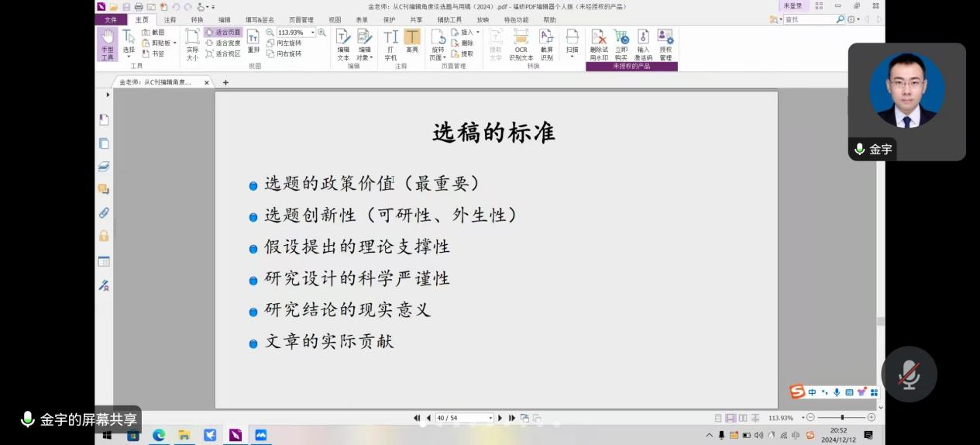
Task: Select the Highlight annotation tool
Action: (412, 44)
